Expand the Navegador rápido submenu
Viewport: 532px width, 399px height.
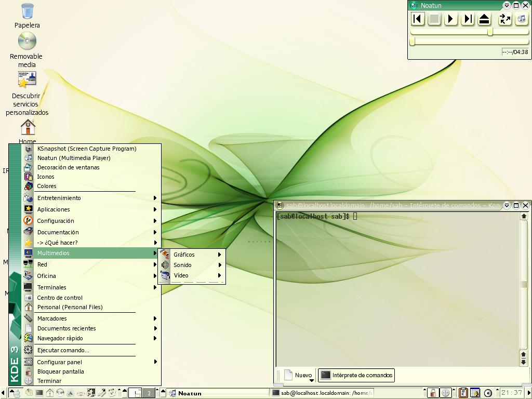click(91, 338)
